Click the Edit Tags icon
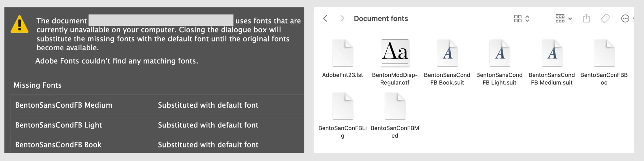Viewport: 644px width, 161px height. [x=605, y=19]
